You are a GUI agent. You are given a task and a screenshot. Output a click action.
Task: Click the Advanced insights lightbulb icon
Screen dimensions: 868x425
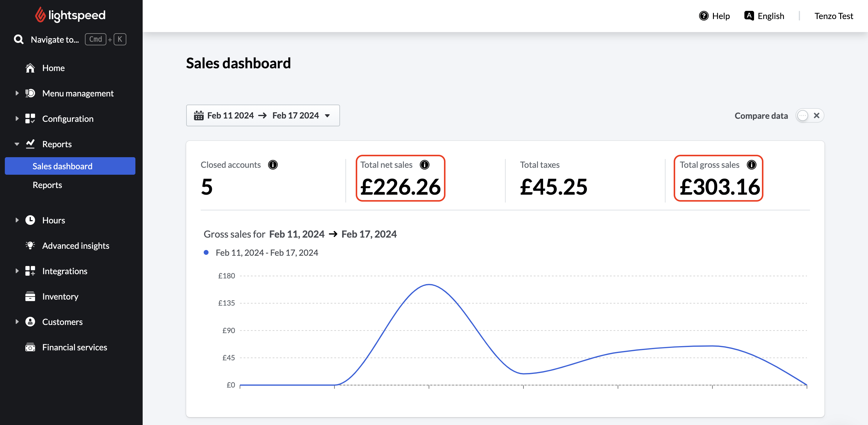point(30,245)
